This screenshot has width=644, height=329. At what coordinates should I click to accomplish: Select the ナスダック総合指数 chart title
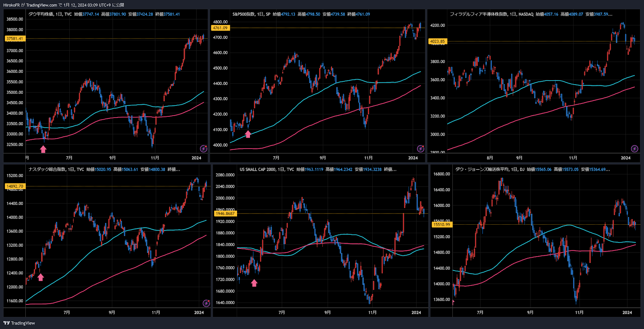click(x=47, y=169)
